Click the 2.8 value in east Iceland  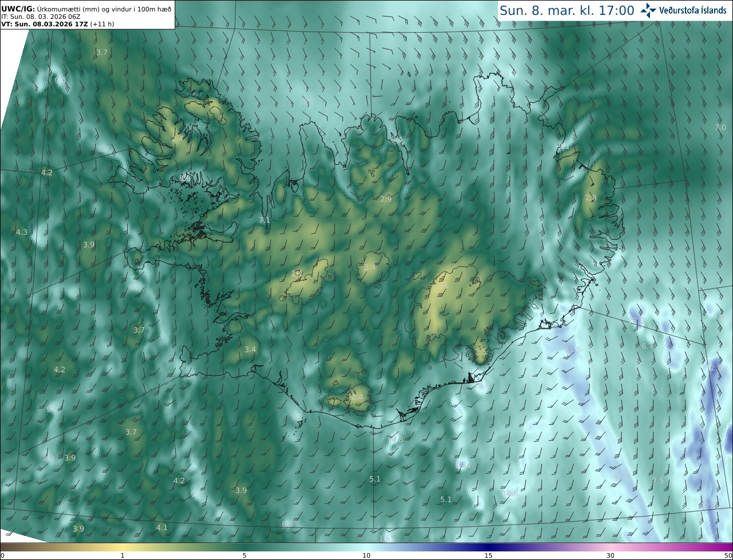click(x=591, y=198)
